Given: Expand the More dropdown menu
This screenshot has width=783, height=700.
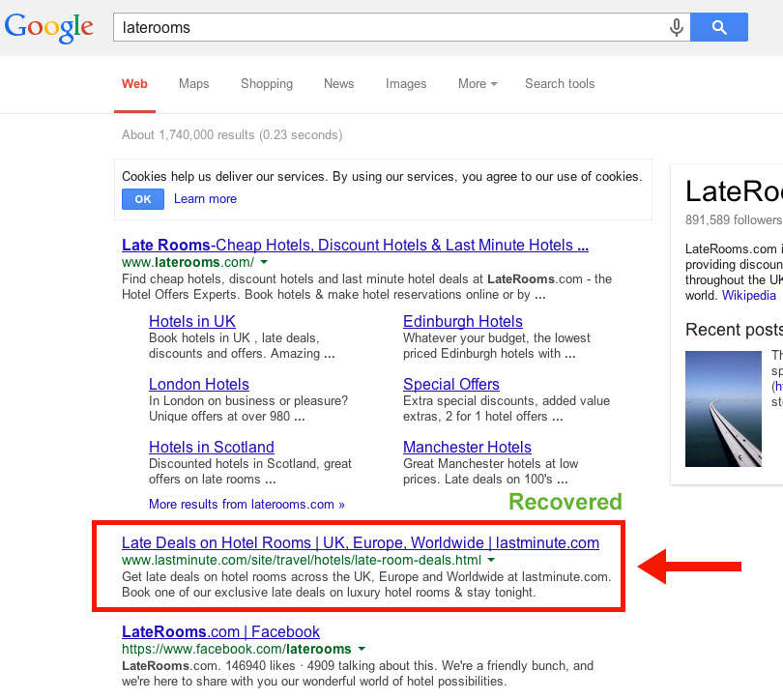Looking at the screenshot, I should click(478, 84).
